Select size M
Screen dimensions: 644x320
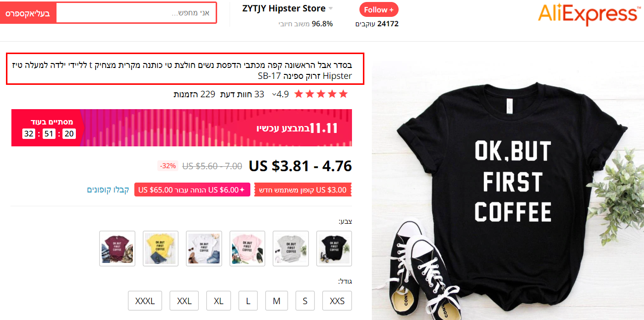click(277, 301)
